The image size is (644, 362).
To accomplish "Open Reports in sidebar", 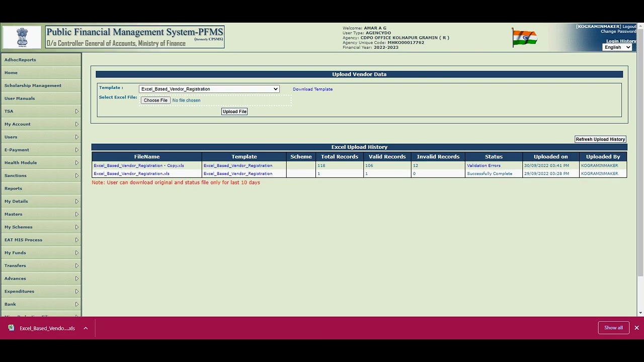I will (41, 189).
